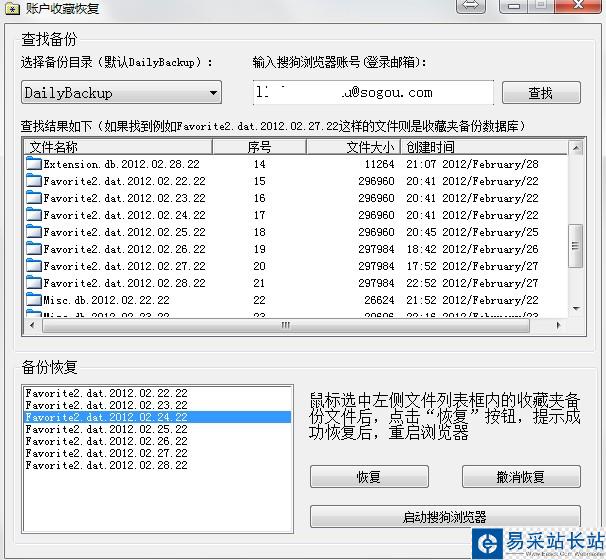Click the horizontal scrollbar thumb of results list
This screenshot has height=560, width=606.
(286, 325)
